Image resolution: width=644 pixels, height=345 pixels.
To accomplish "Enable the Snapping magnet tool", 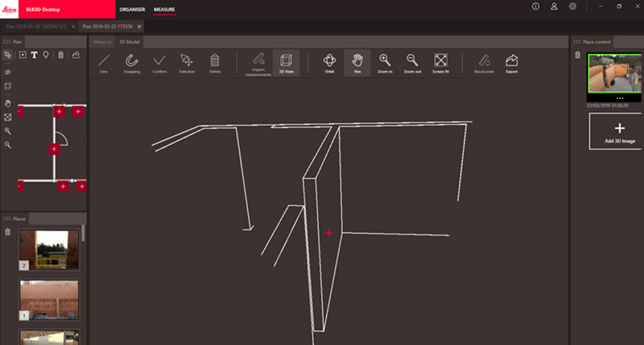I will [x=132, y=63].
